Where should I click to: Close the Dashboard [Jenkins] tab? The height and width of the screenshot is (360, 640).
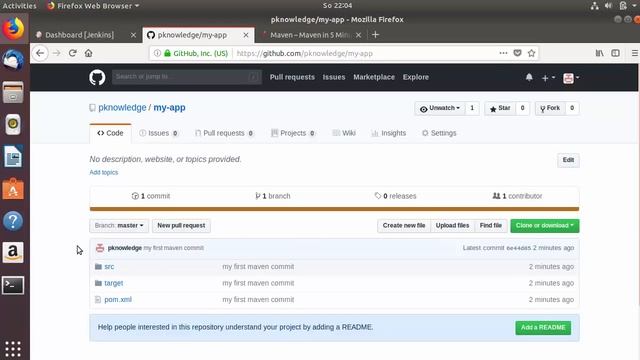[x=133, y=35]
